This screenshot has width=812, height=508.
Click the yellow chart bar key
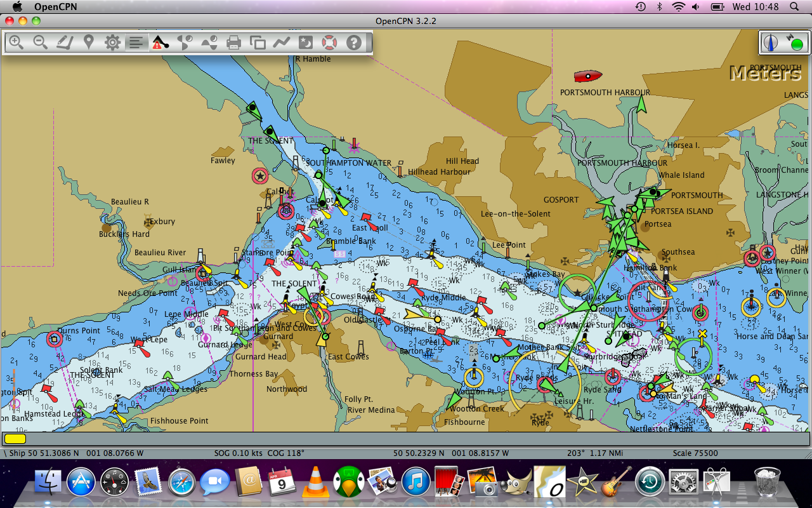(x=15, y=438)
